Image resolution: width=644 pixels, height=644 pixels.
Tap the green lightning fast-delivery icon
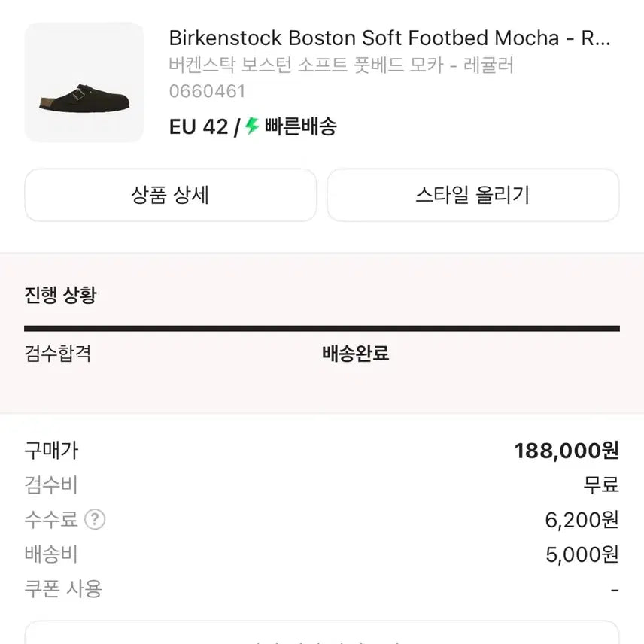tap(252, 126)
